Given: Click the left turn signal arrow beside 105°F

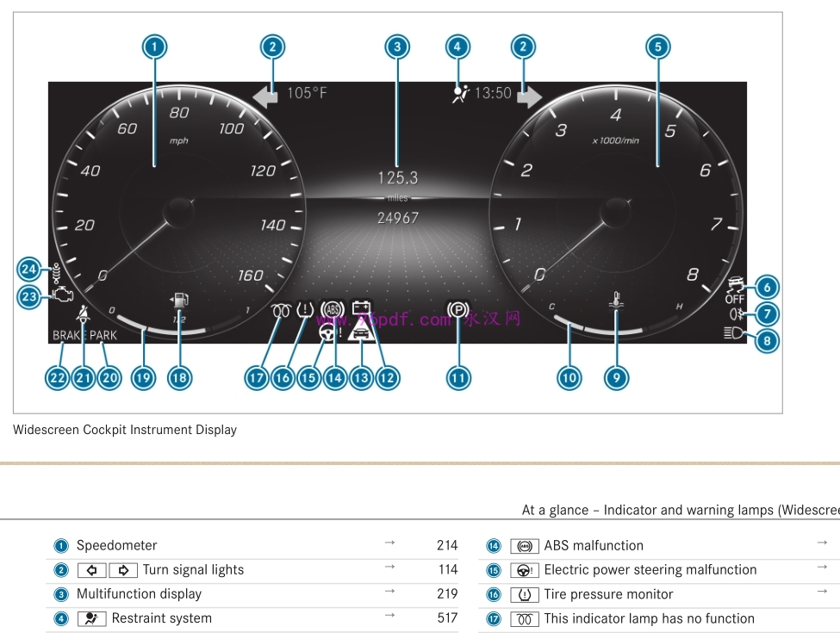Looking at the screenshot, I should [266, 94].
